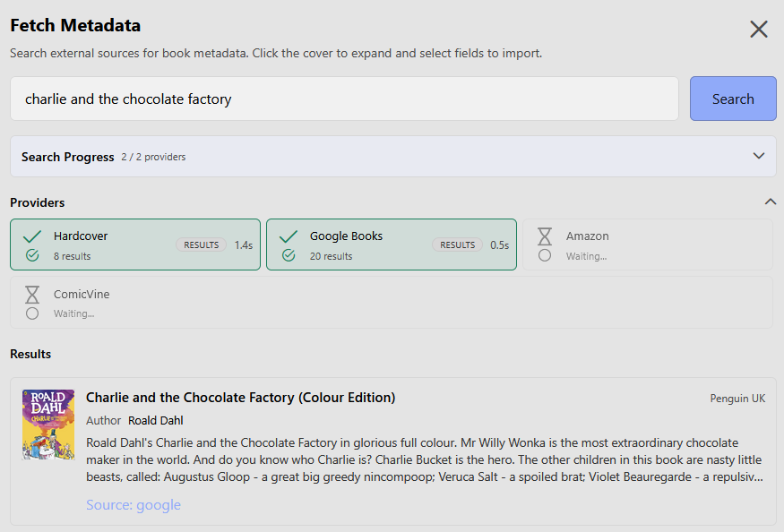Screen dimensions: 784x532
Task: Expand the Search Progress 2 / 2 providers bar
Action: click(358, 157)
